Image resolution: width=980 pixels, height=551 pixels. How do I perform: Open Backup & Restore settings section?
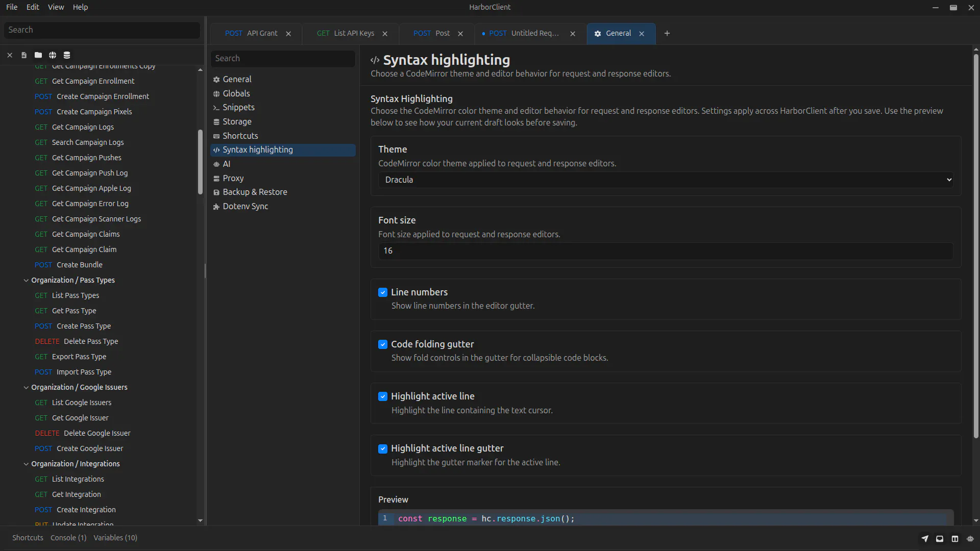[283, 192]
